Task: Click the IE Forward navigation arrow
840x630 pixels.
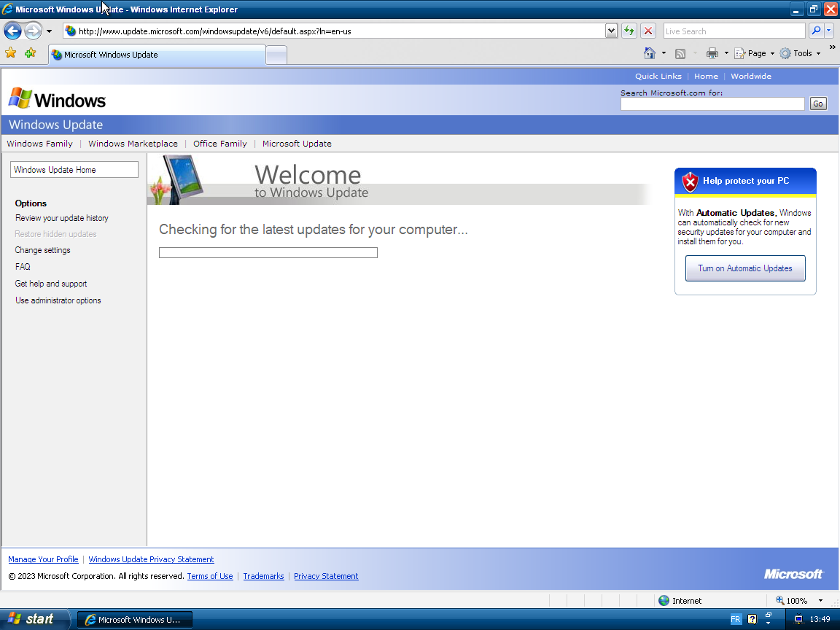Action: 34,31
